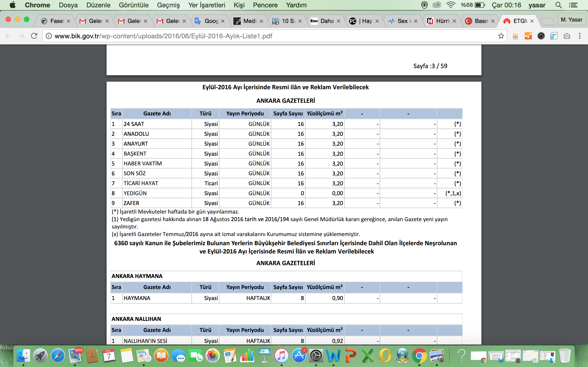Open the Geçmiş menu
The image size is (588, 367).
168,5
